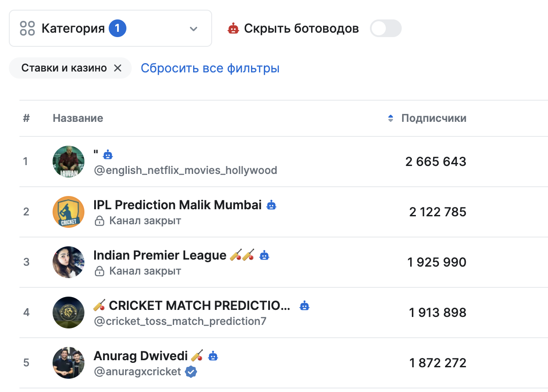This screenshot has height=392, width=548.
Task: Open @english_netflix_movies_hollywood channel link
Action: [186, 170]
